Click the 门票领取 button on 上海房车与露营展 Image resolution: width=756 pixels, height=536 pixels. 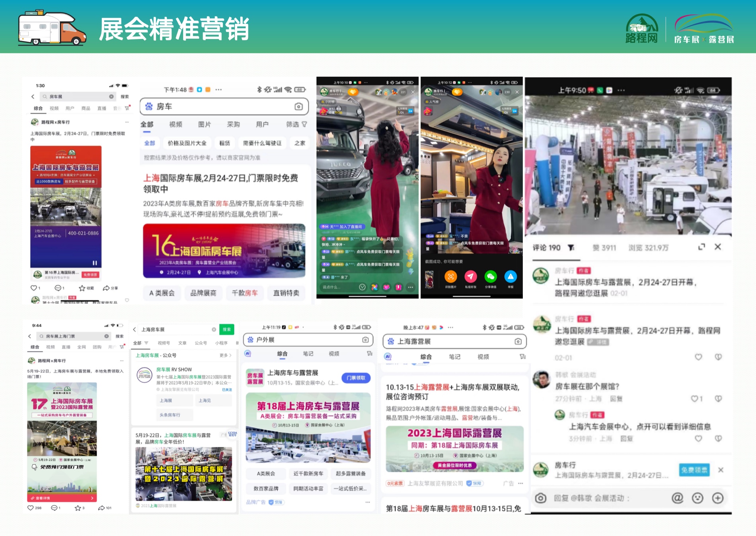pos(356,378)
